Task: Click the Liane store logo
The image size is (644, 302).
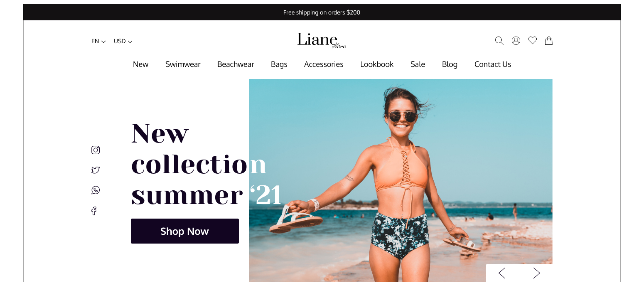Action: point(322,40)
